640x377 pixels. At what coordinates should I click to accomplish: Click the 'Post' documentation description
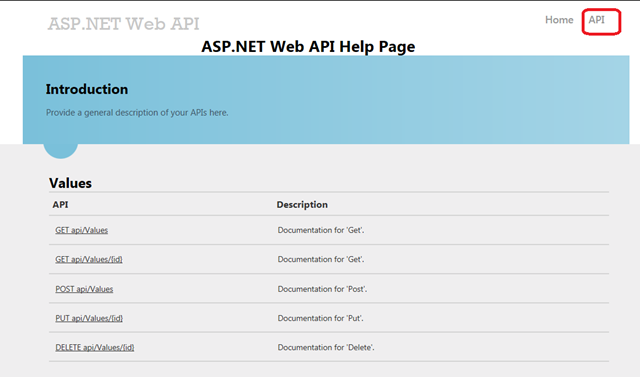pos(322,289)
